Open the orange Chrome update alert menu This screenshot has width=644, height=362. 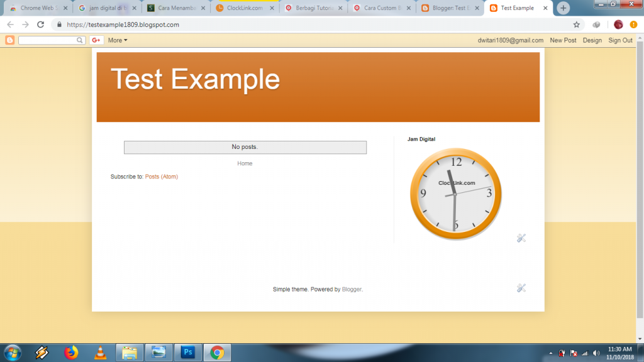click(x=634, y=25)
